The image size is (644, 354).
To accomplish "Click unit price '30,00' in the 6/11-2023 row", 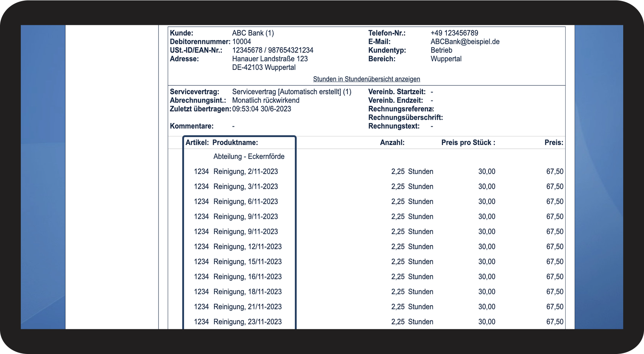I will [487, 202].
